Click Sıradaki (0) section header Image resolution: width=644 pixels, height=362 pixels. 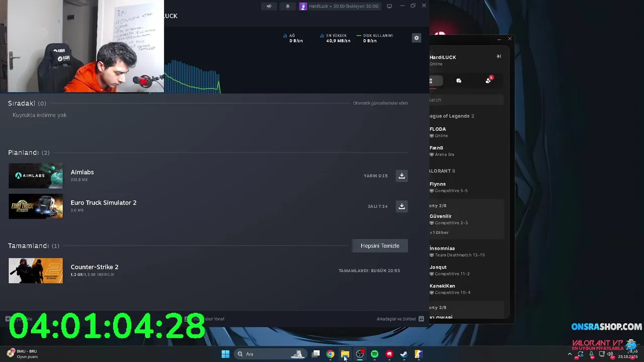tap(27, 103)
